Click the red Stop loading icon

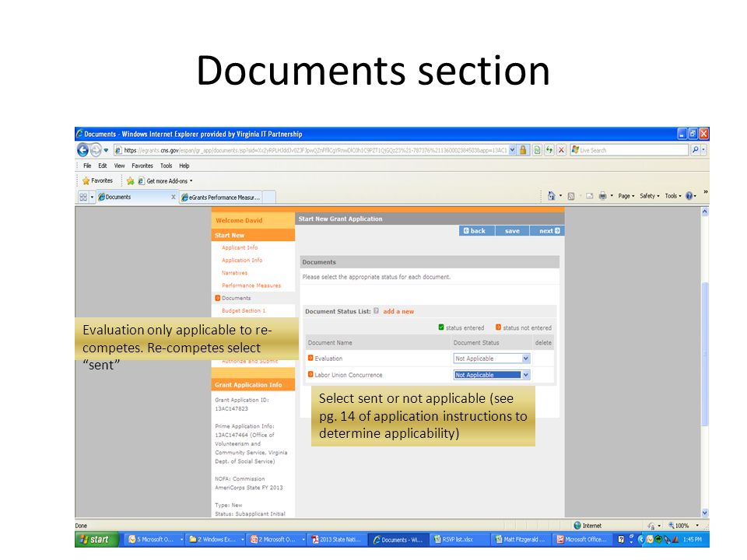(x=562, y=150)
